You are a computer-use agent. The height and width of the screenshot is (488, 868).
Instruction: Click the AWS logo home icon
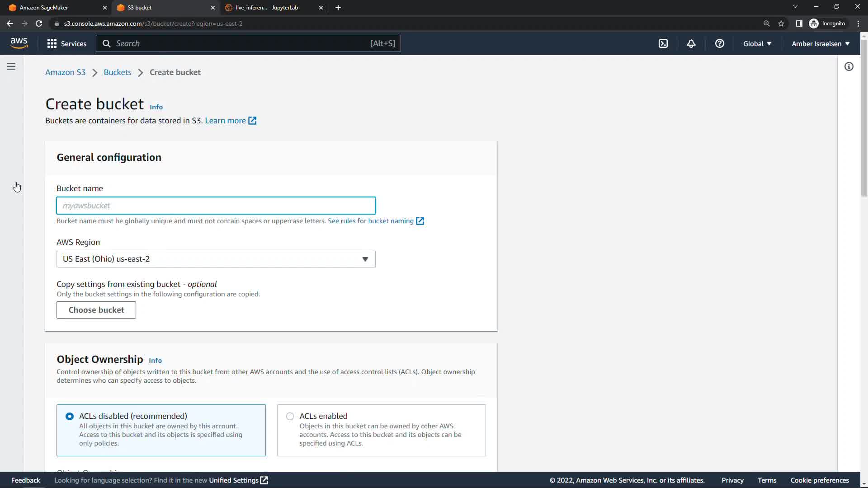point(19,43)
